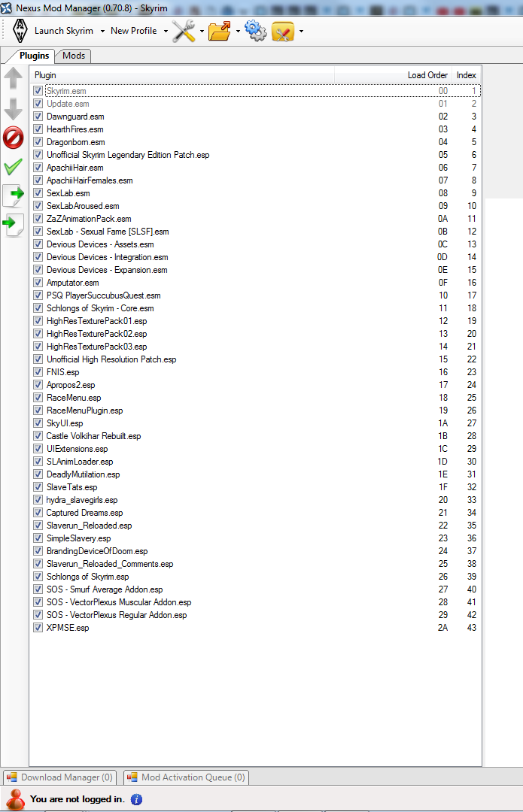Uncheck the XPMSE.esp checkbox
Screen dimensions: 523x812
(38, 628)
